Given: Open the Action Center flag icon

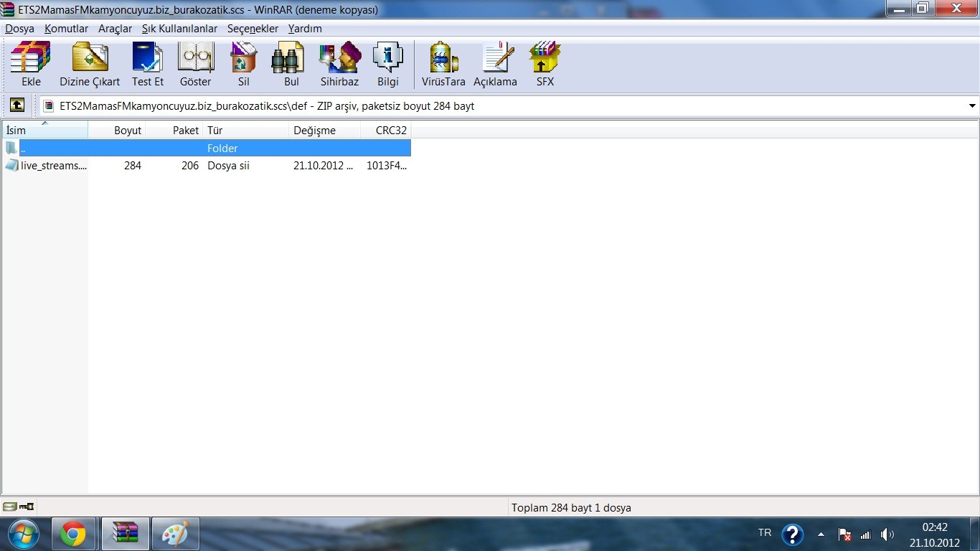Looking at the screenshot, I should point(844,534).
